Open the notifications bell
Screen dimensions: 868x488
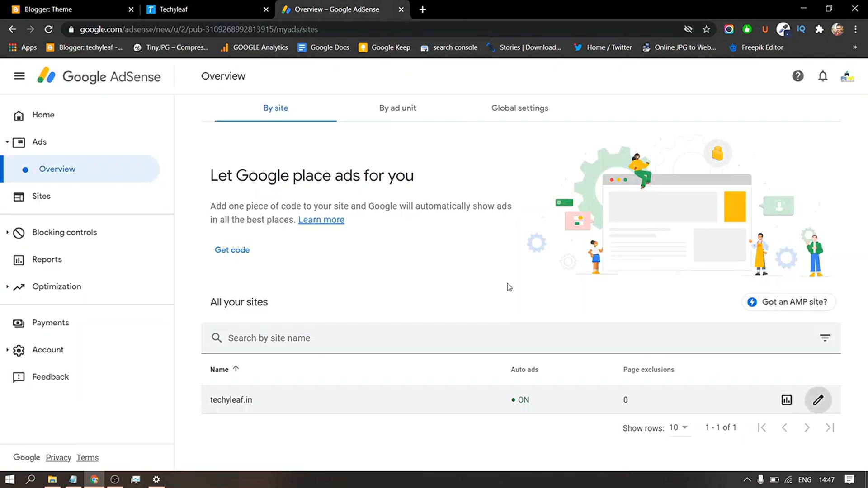pos(823,76)
